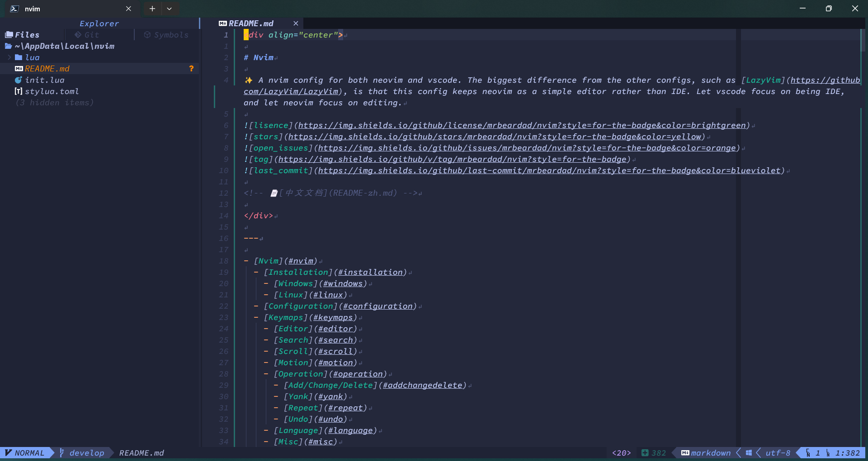
Task: Click the #yank anchor link
Action: click(330, 396)
